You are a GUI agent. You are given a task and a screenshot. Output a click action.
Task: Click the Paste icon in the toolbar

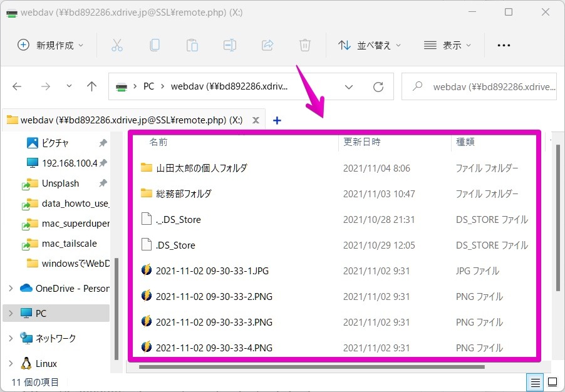(192, 44)
